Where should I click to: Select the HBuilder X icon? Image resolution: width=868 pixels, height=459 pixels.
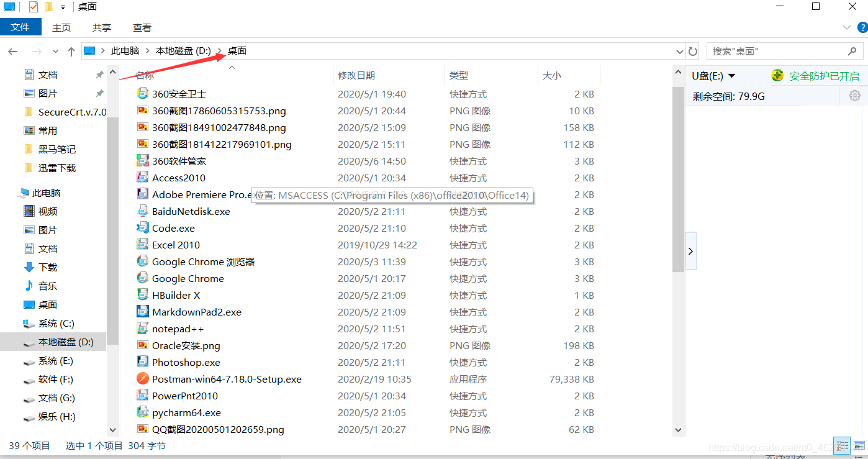[143, 295]
